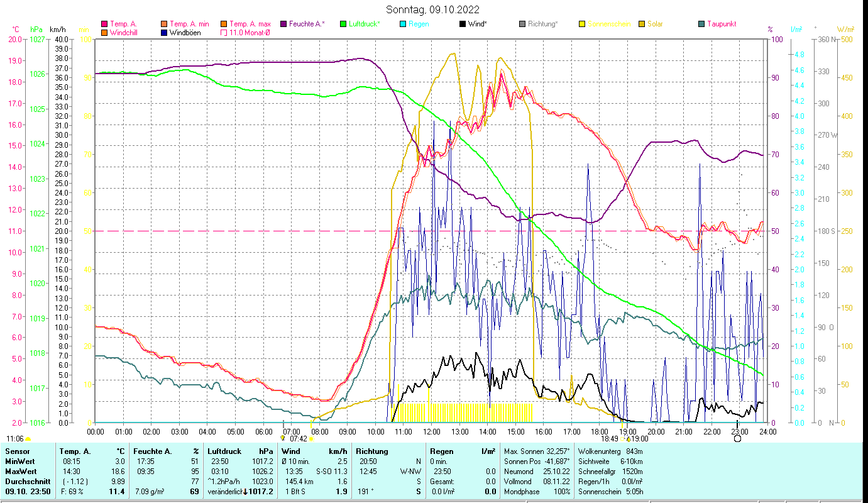Image resolution: width=868 pixels, height=503 pixels.
Task: Click the black Wind legend square
Action: pyautogui.click(x=463, y=24)
